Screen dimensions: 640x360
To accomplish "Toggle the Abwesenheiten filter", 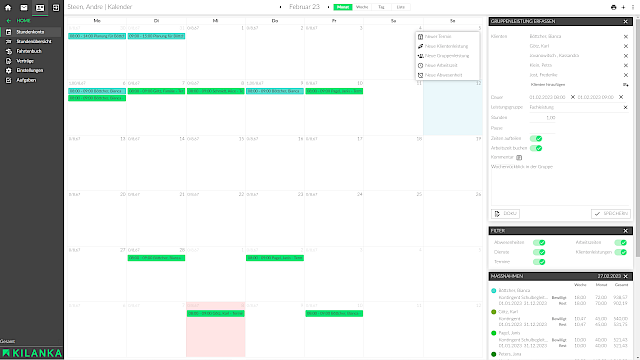I will pos(539,242).
